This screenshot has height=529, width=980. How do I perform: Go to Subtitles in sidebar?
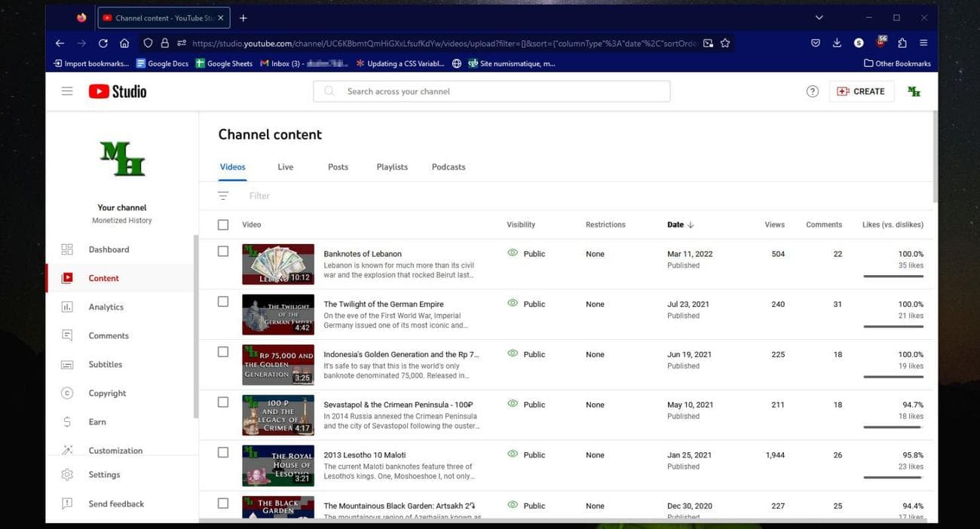[x=105, y=364]
